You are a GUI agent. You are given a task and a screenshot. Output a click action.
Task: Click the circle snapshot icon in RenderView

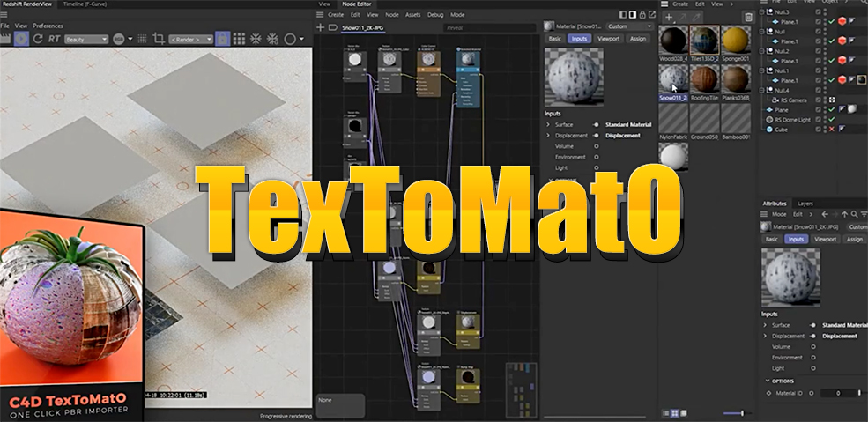290,39
